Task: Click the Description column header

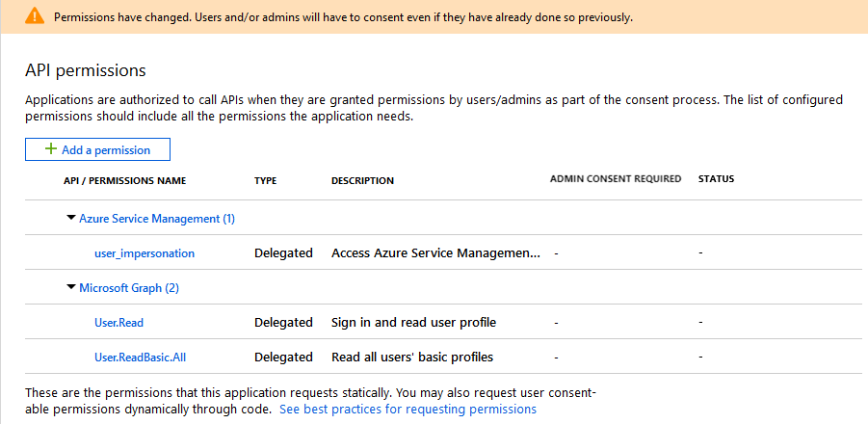Action: 362,180
